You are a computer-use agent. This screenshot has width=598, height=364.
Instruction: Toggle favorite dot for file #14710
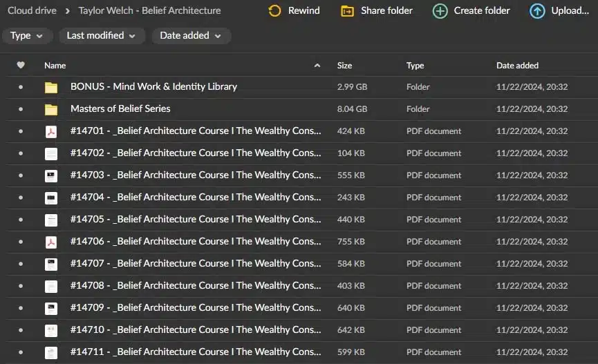point(21,330)
